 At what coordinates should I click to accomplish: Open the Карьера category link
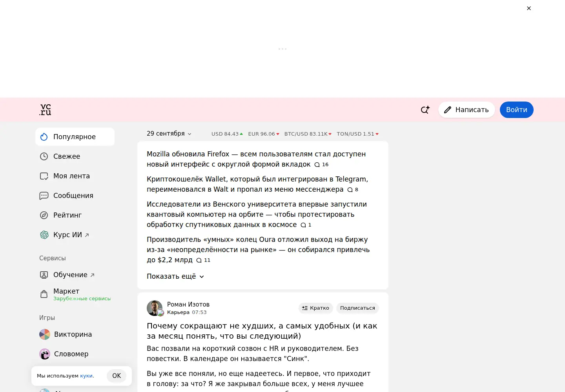(178, 312)
